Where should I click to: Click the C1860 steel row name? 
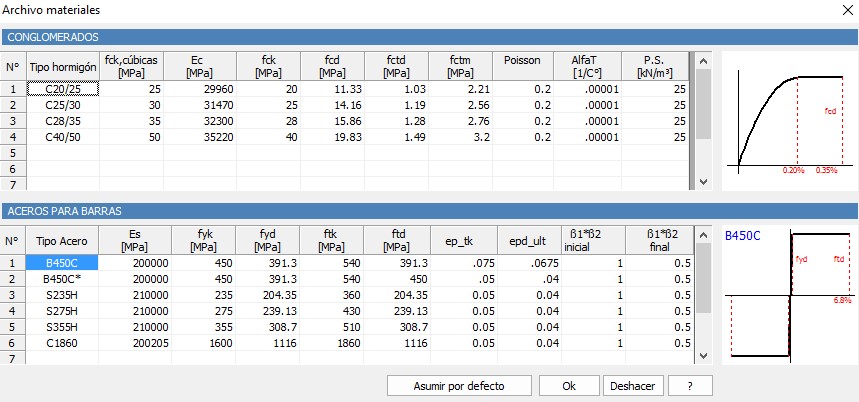[x=62, y=343]
